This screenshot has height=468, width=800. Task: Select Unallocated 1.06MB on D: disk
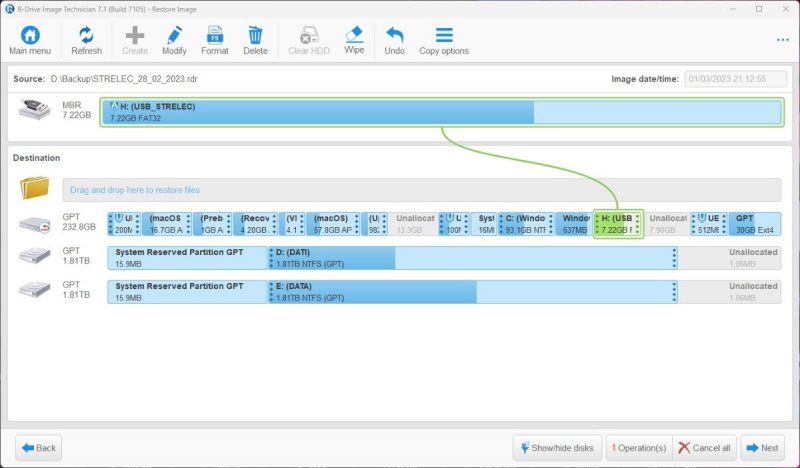pyautogui.click(x=730, y=258)
